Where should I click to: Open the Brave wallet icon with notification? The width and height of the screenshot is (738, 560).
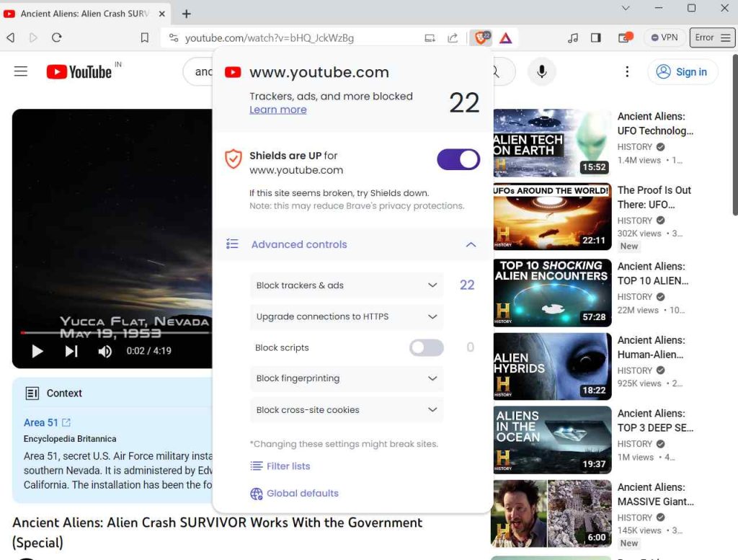click(x=625, y=37)
